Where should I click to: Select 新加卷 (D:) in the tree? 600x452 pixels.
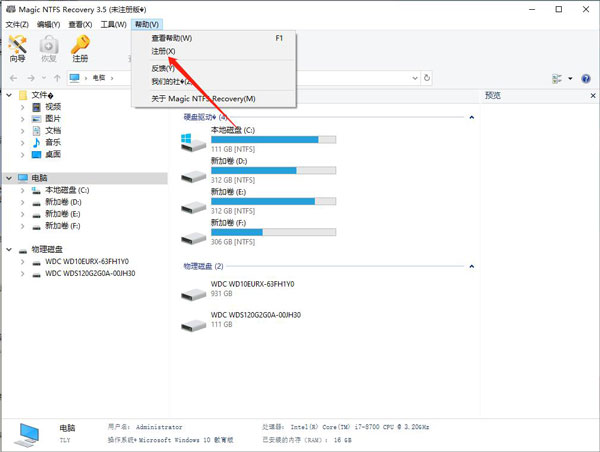pyautogui.click(x=63, y=202)
